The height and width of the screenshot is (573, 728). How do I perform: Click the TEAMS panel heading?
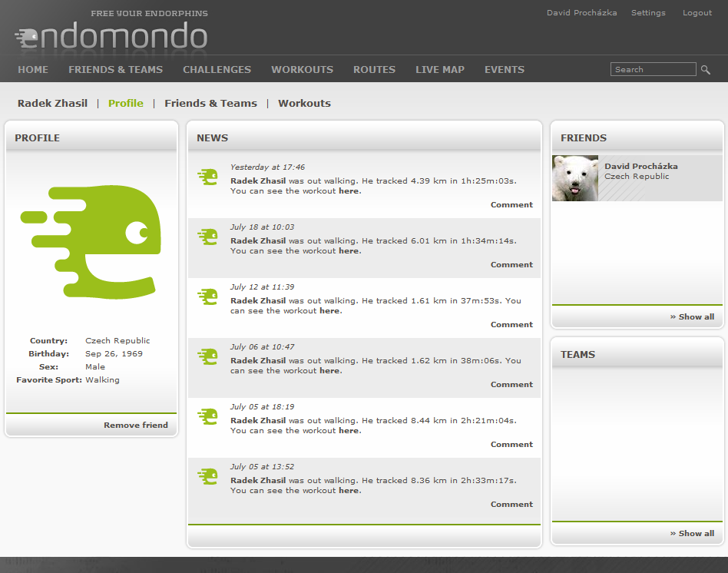coord(577,355)
